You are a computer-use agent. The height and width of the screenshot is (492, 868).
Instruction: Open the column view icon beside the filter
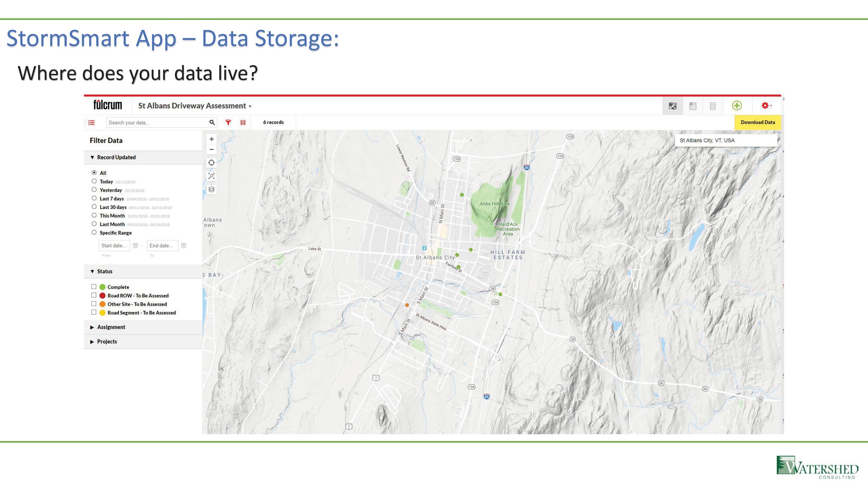coord(243,122)
